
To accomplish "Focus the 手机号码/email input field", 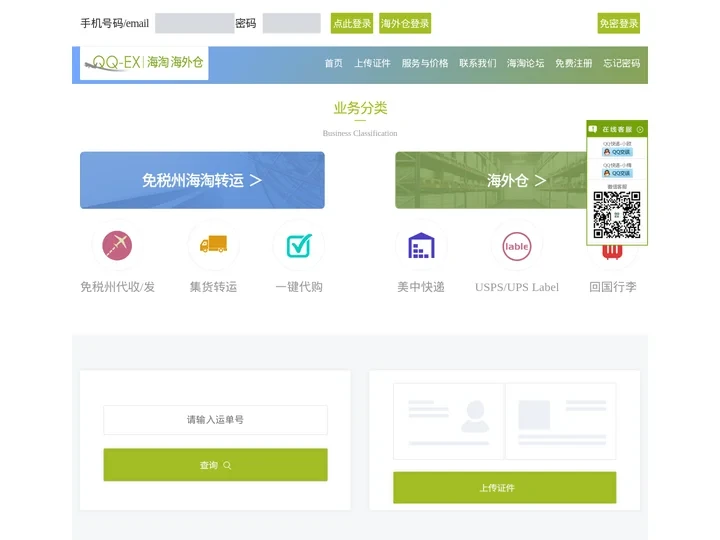I will coord(195,23).
